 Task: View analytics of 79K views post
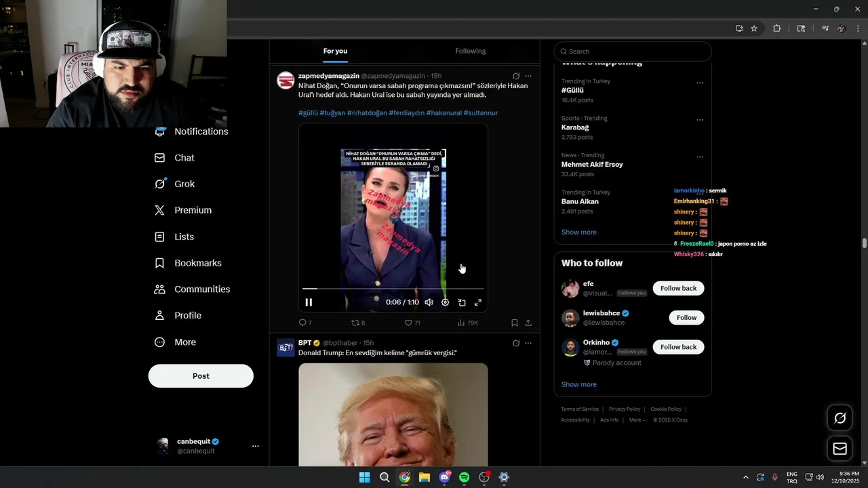468,323
